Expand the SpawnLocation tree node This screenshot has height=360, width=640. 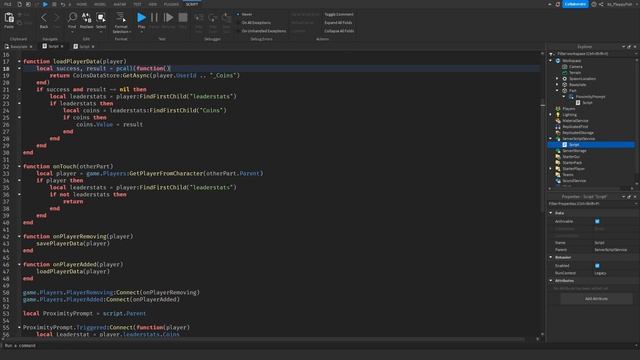click(x=557, y=78)
